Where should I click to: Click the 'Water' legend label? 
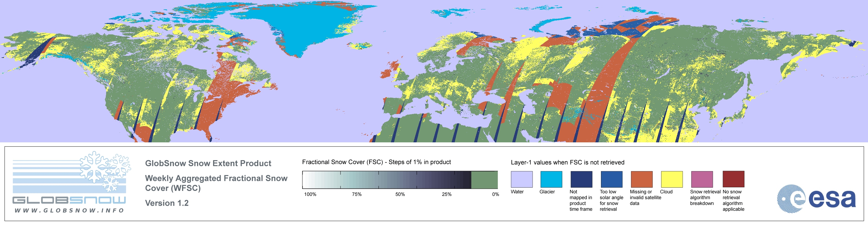(x=517, y=192)
